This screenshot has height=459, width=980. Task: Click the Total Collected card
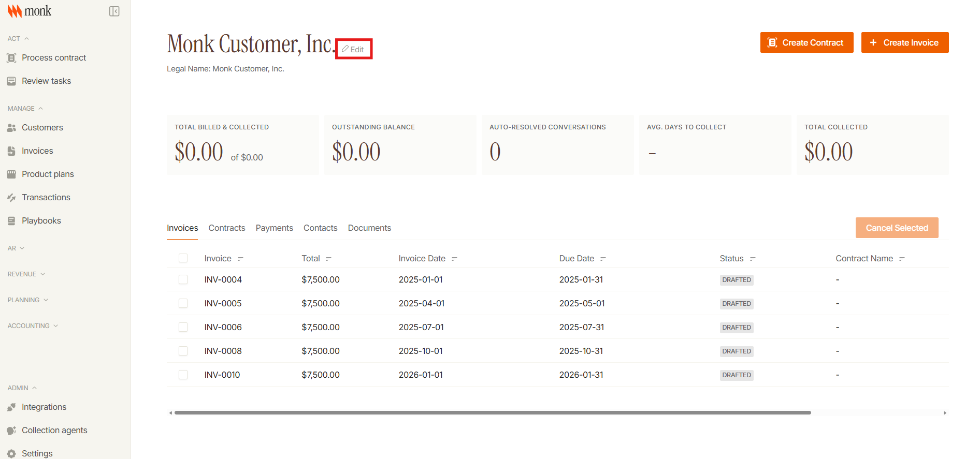click(x=873, y=145)
